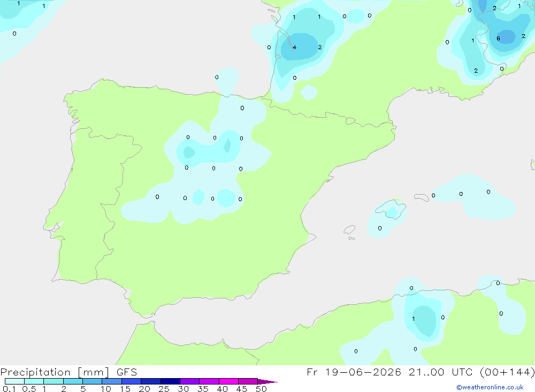This screenshot has height=392, width=535.
Task: Click the '0.1' legend scale label
Action: (x=9, y=389)
